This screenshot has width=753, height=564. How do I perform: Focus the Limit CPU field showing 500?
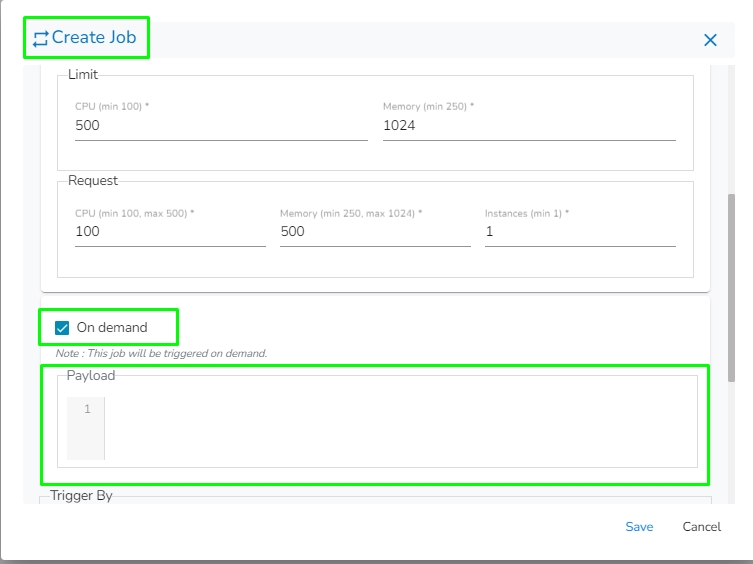(220, 126)
